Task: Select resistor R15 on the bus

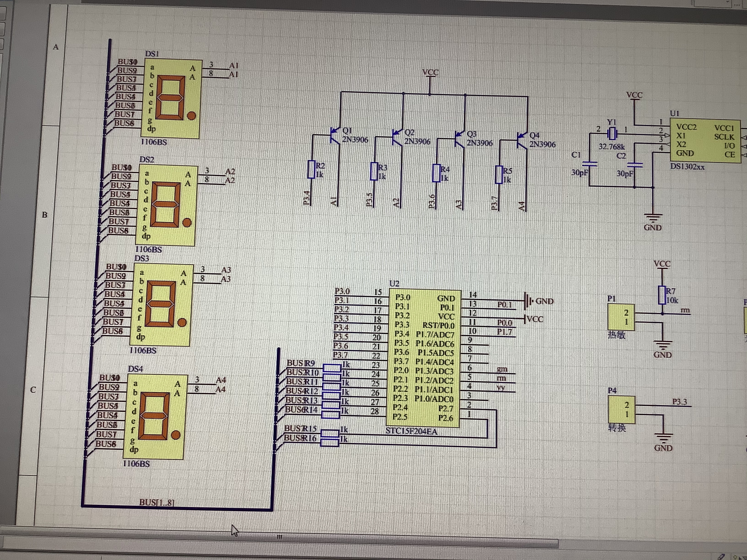Action: click(330, 433)
